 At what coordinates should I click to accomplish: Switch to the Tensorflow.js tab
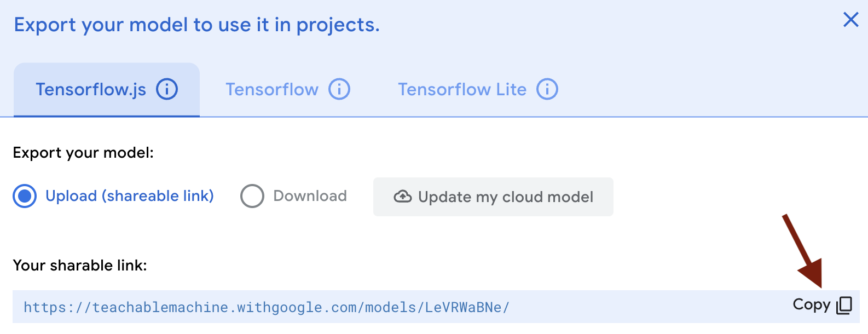(91, 89)
